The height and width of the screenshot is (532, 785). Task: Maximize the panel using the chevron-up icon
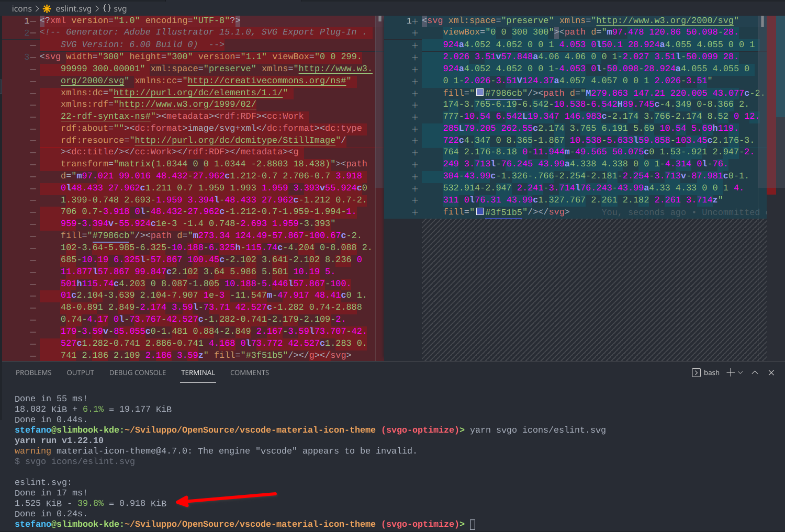755,372
